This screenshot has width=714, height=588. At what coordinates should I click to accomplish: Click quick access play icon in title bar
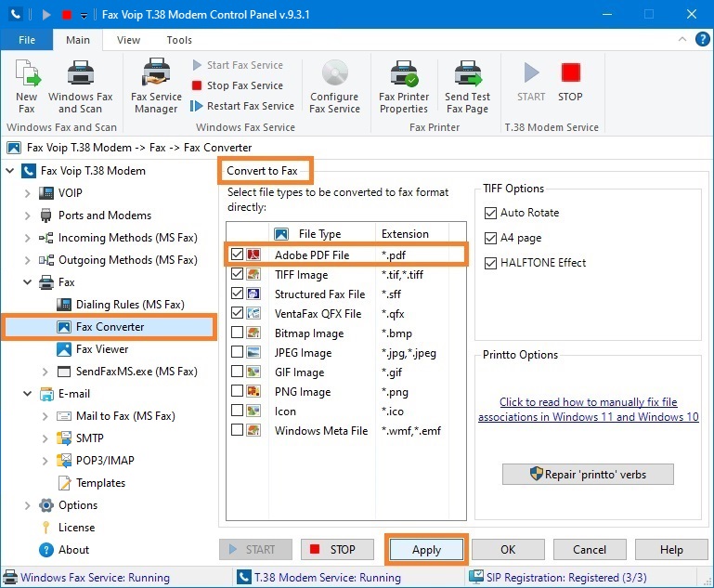[46, 15]
